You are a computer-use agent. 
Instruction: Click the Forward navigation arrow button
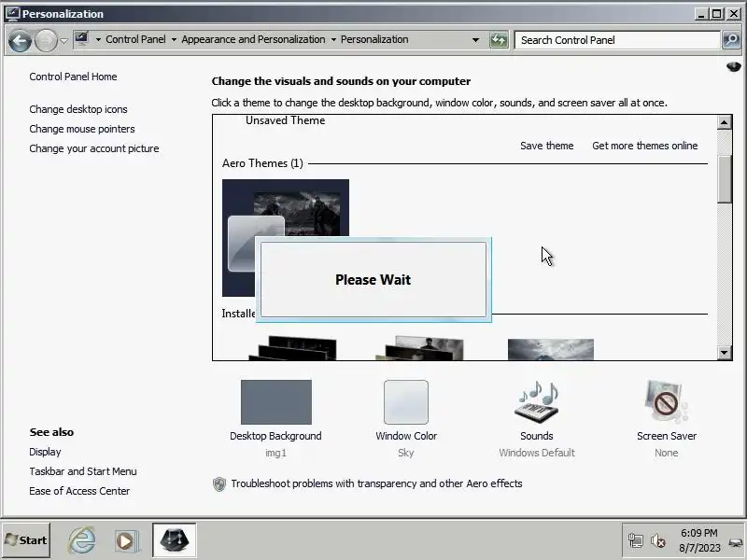46,41
